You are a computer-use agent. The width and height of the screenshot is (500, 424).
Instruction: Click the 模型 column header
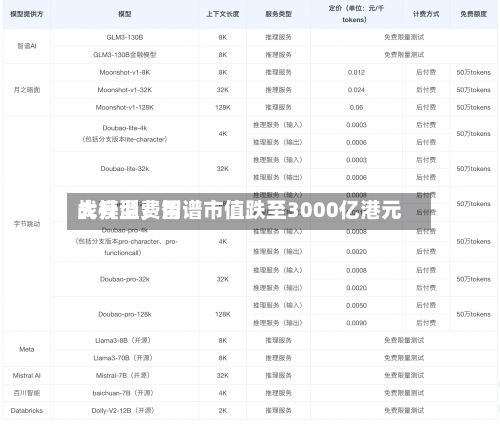point(125,14)
